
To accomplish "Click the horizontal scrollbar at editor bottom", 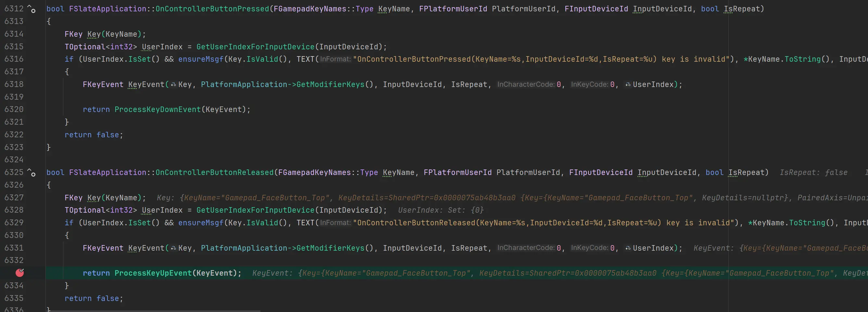I will coord(155,311).
